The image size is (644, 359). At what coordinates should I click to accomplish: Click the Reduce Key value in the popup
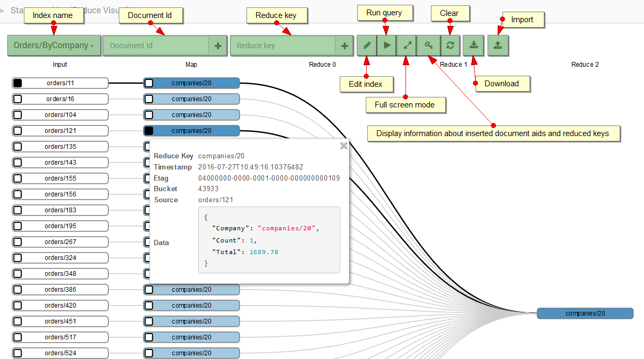tap(222, 156)
